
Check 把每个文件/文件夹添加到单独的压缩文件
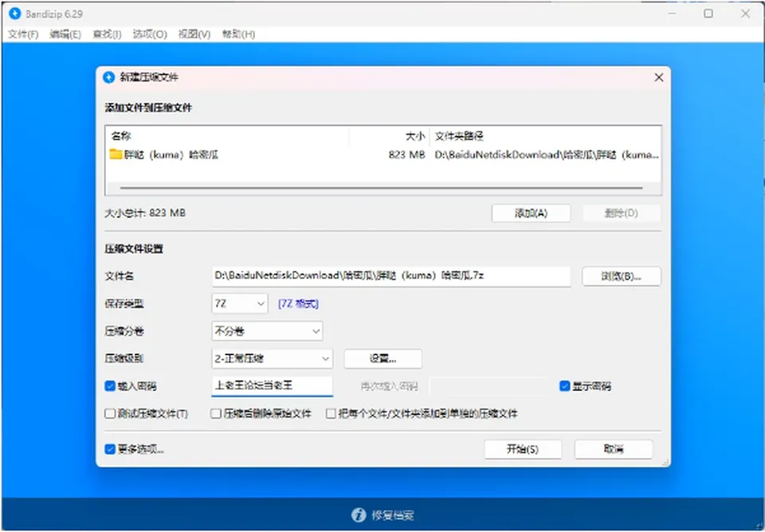click(331, 414)
